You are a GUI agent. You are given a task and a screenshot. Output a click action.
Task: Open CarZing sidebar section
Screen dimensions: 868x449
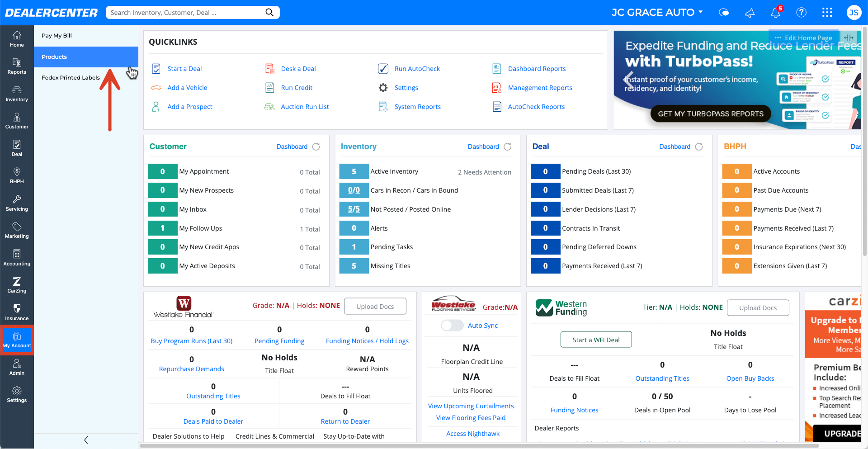click(x=17, y=285)
